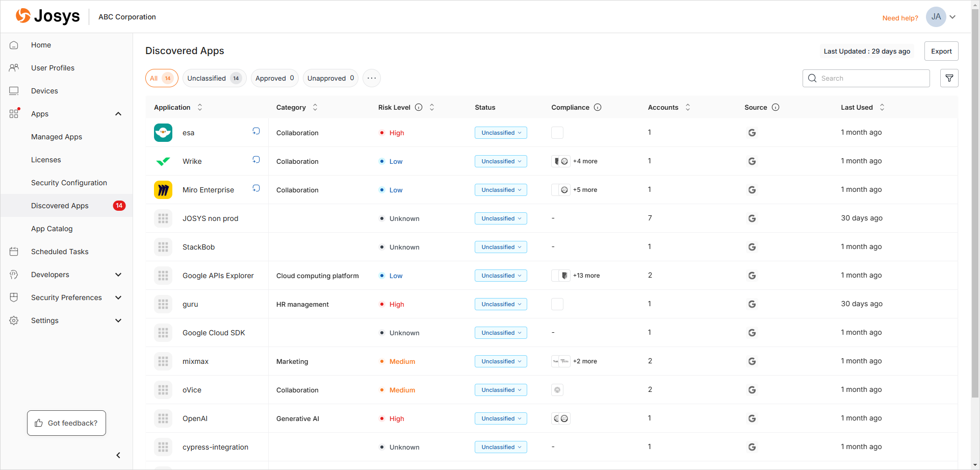Click the sync icon next to Wrike
980x470 pixels.
(256, 160)
